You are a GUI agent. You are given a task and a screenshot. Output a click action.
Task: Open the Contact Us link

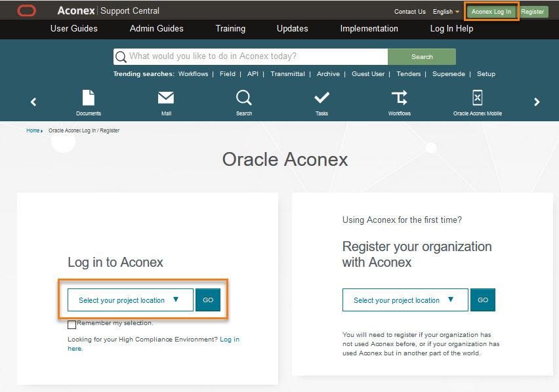(410, 12)
